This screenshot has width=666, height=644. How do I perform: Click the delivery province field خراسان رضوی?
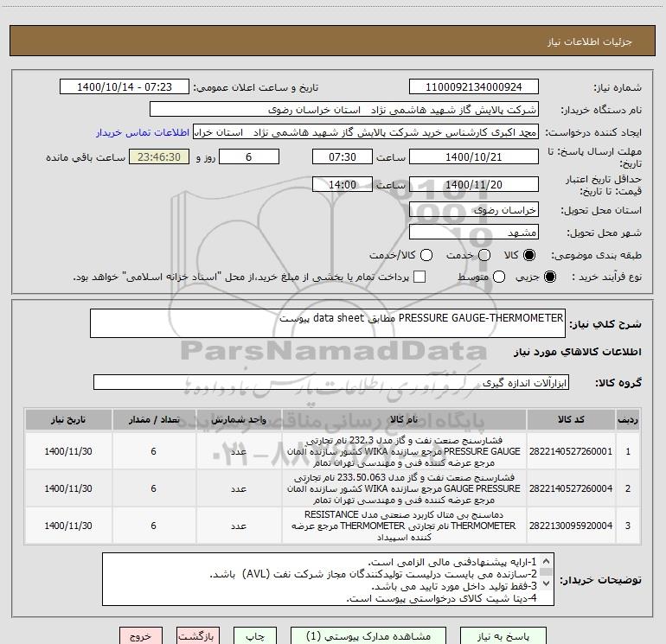[x=474, y=210]
